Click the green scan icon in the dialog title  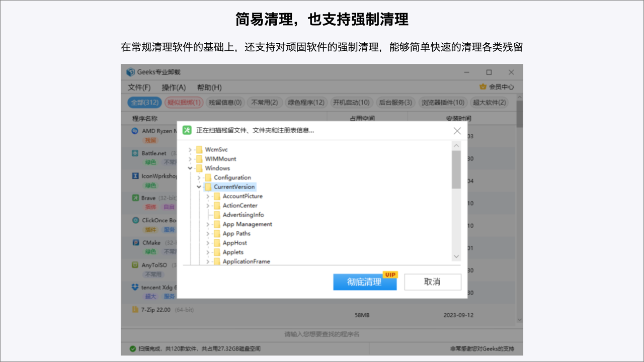click(187, 130)
